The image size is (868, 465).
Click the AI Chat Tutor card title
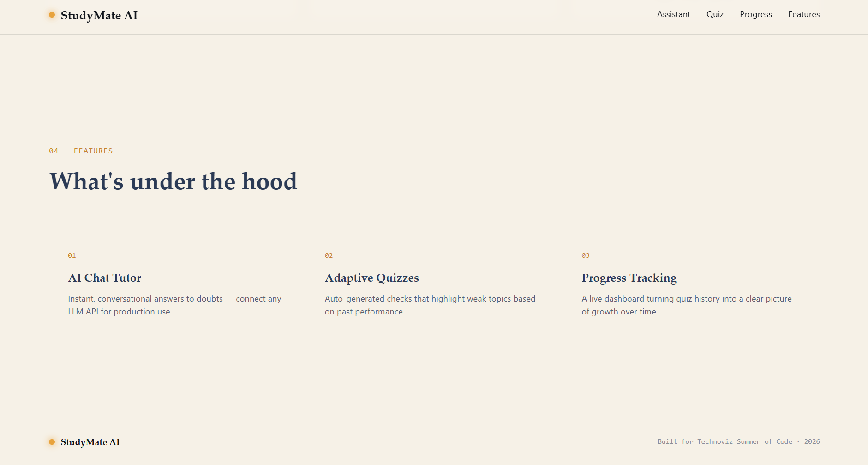[105, 278]
